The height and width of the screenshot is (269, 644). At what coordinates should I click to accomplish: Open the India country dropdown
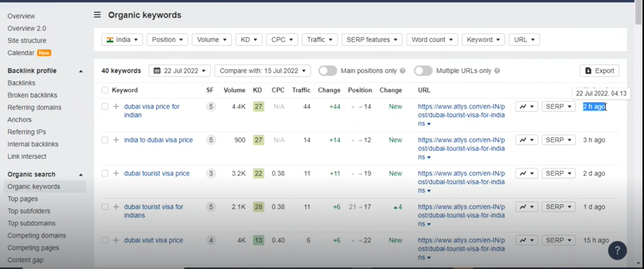pyautogui.click(x=122, y=40)
